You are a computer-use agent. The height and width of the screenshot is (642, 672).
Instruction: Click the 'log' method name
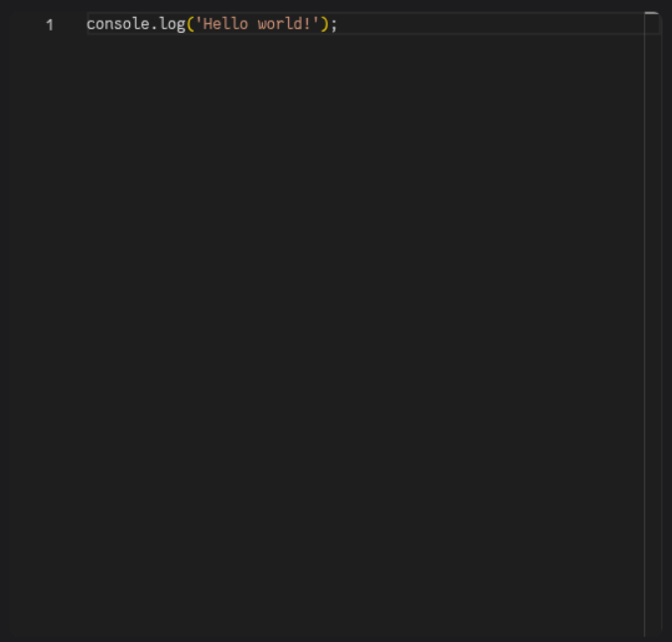point(173,24)
